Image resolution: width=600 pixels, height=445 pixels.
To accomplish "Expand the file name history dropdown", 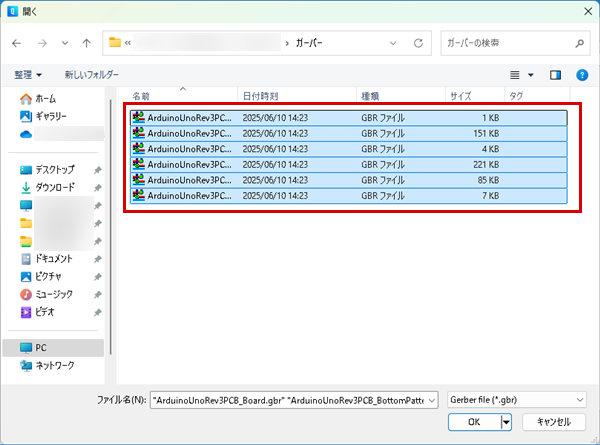I will tap(432, 401).
